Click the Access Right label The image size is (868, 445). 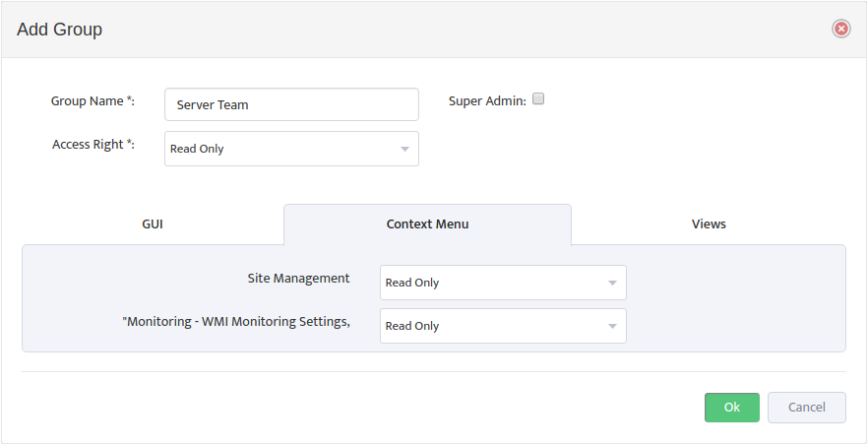click(x=93, y=145)
